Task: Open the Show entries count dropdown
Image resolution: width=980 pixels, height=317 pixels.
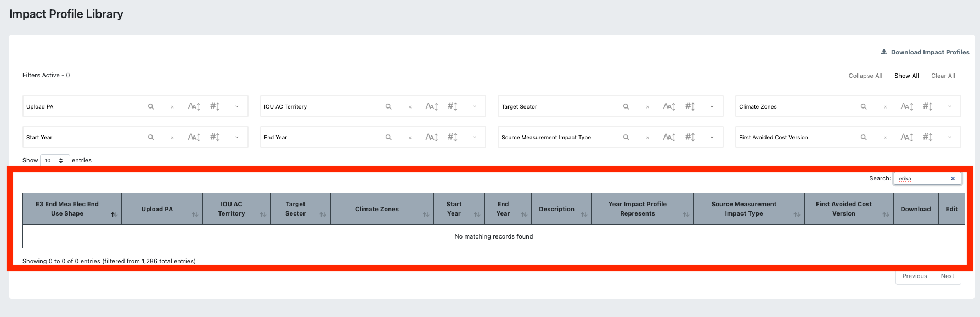Action: (x=55, y=161)
